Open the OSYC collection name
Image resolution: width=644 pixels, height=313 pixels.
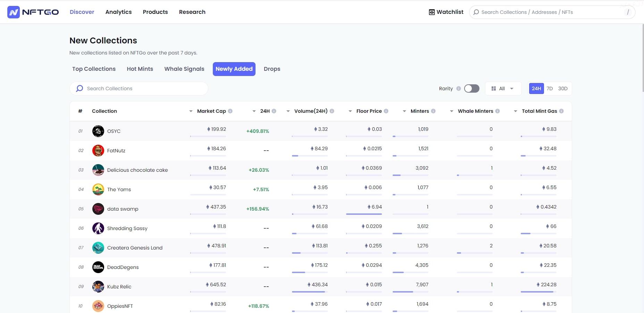coord(114,131)
